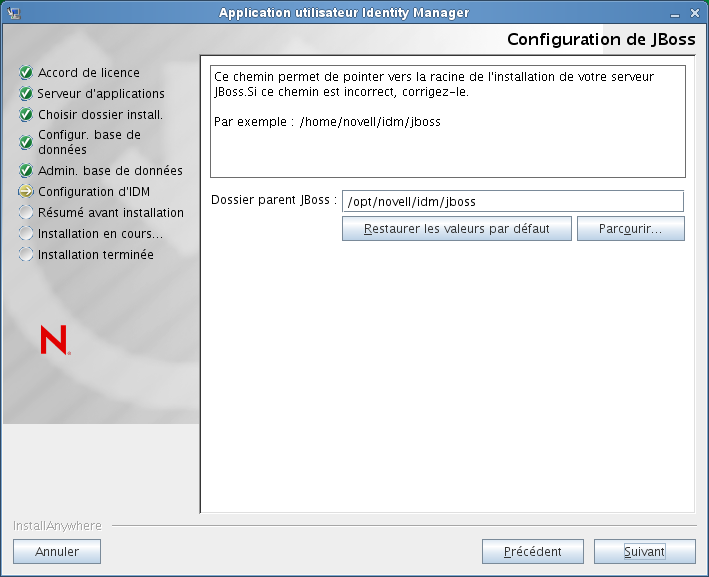Image resolution: width=709 pixels, height=577 pixels.
Task: Click the red Novell N logo
Action: click(x=54, y=340)
